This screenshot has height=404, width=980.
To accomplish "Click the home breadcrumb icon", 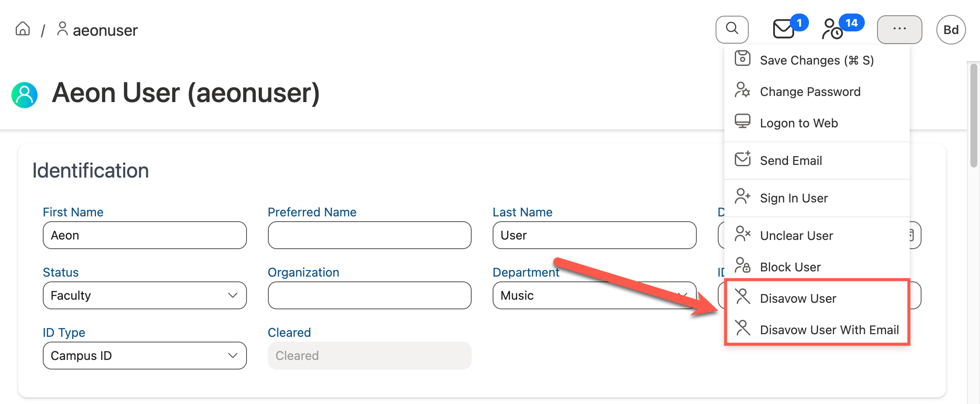I will (x=22, y=29).
